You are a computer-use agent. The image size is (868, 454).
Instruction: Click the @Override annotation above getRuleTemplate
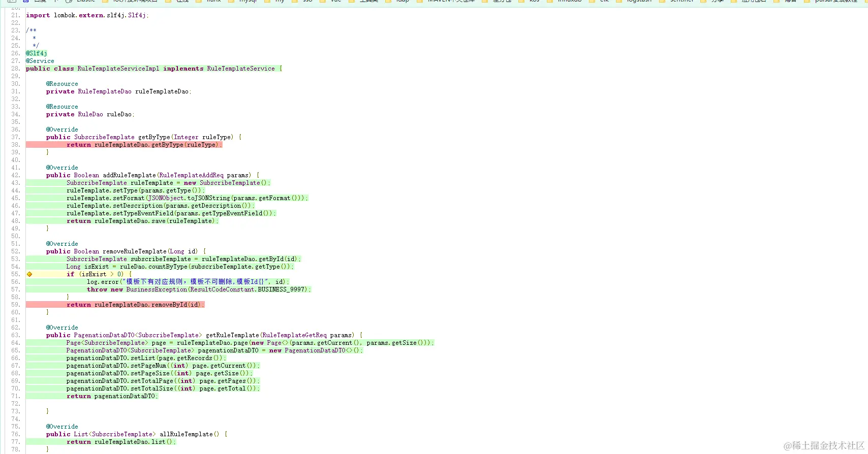tap(62, 328)
